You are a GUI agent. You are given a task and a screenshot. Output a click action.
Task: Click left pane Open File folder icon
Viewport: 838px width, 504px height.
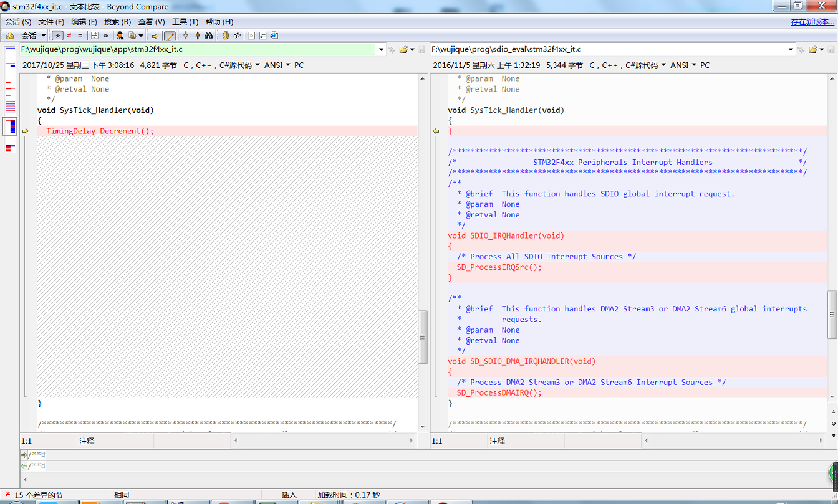click(x=403, y=49)
